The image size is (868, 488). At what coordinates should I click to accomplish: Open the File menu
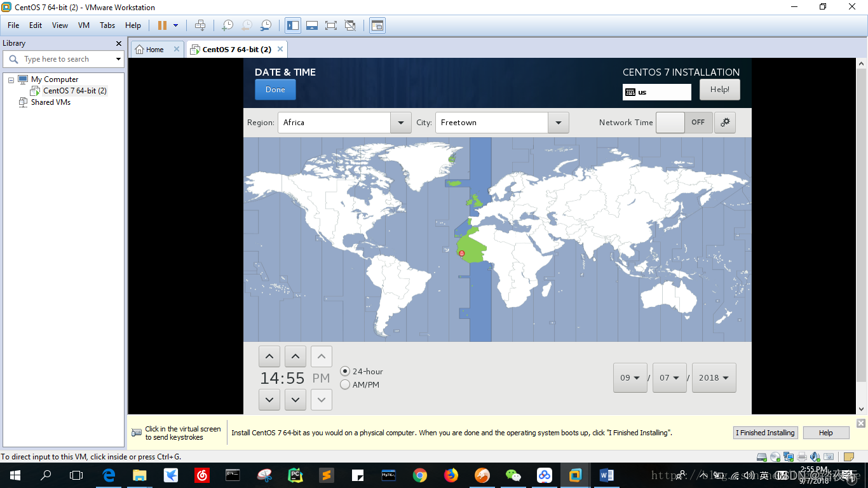13,25
